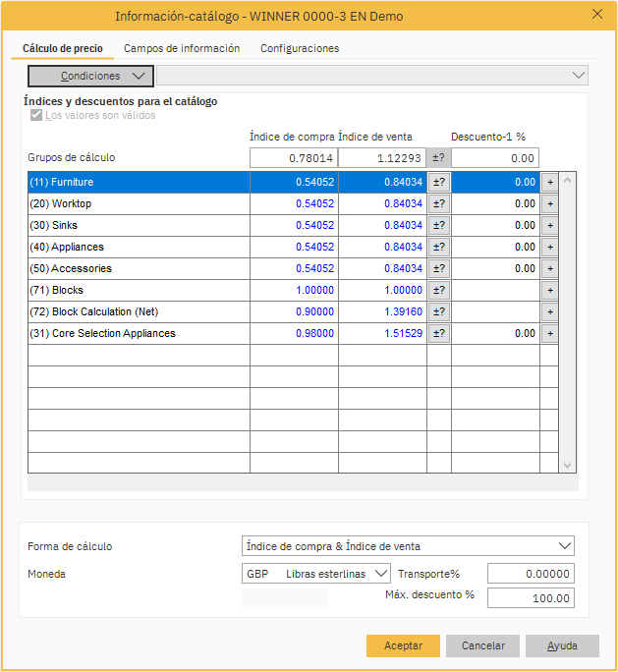Click the Worktop row 0.54052 cell
This screenshot has width=618, height=672.
[294, 204]
